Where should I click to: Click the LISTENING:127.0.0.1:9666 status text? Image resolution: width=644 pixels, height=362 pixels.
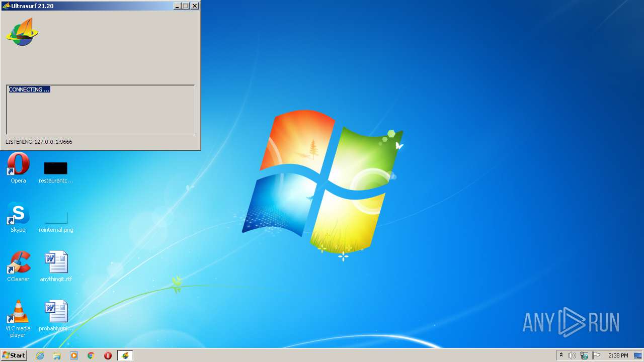point(39,142)
